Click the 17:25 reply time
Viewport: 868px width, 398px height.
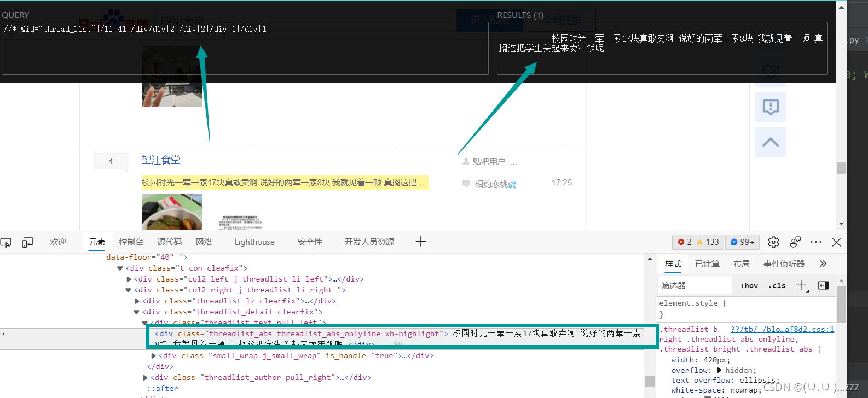pos(562,183)
